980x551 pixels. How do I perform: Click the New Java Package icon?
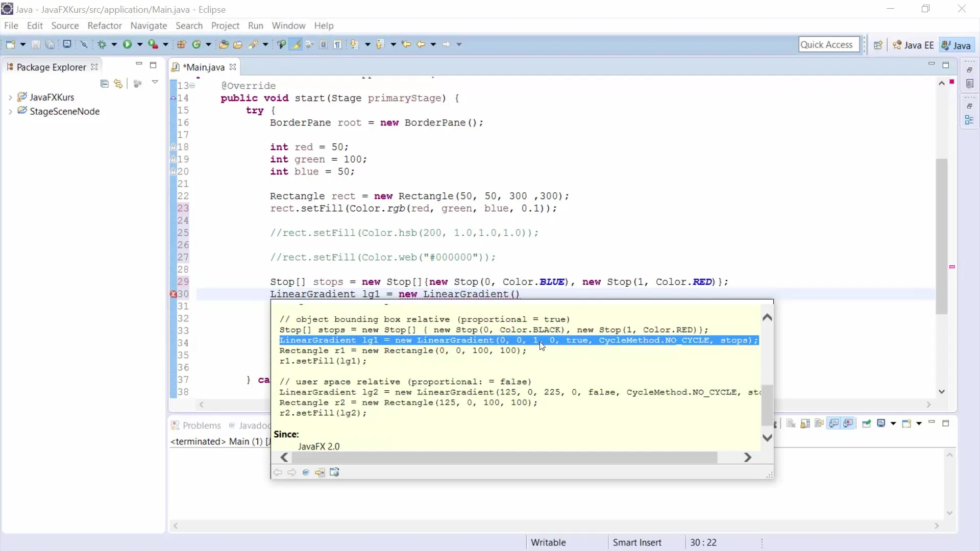pyautogui.click(x=181, y=44)
